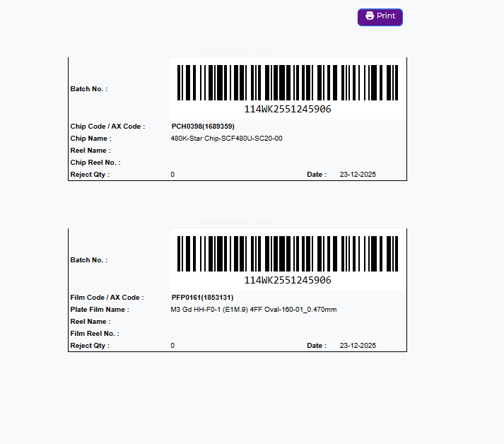Select film code value PFP0161(1853131)
The width and height of the screenshot is (504, 444).
coord(202,298)
